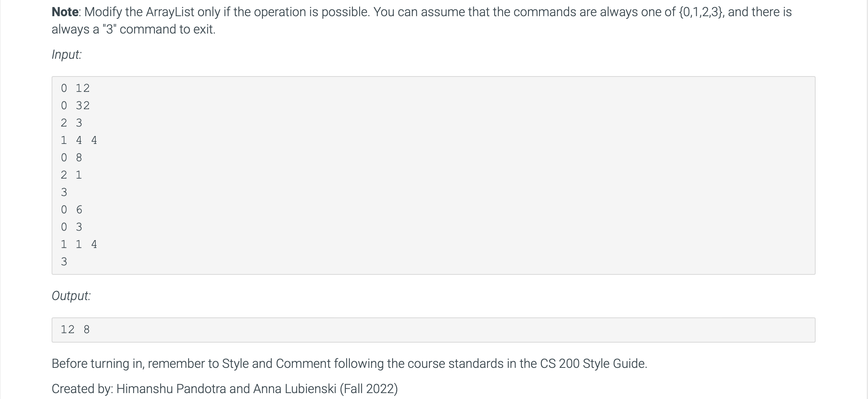Click the '3' line following '2 1'
Viewport: 868px width, 399px height.
click(64, 192)
